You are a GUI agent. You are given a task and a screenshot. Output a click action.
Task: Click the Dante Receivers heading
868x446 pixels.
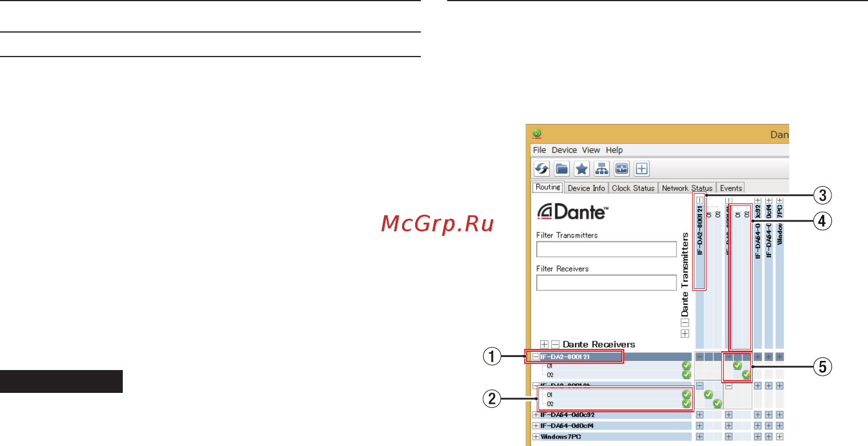(x=599, y=344)
